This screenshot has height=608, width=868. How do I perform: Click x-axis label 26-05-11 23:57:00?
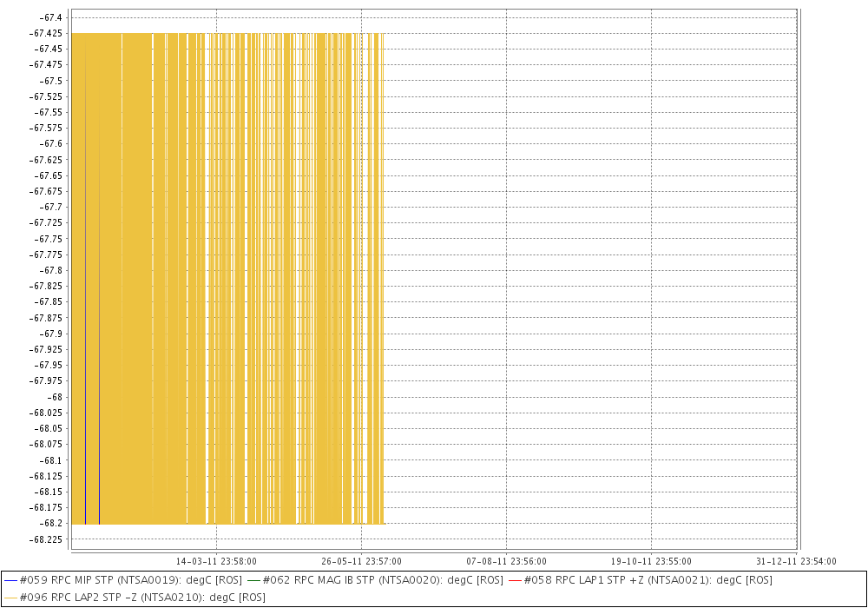[361, 561]
